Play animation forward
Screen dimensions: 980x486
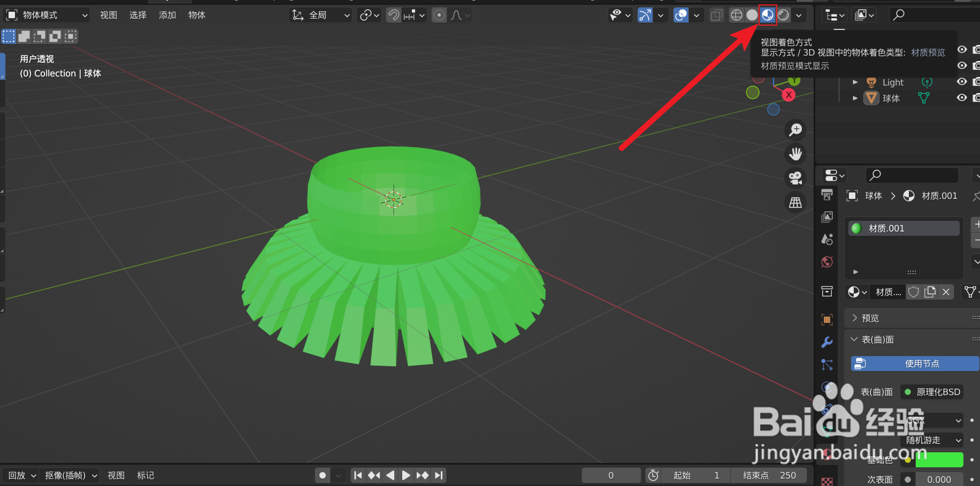[x=406, y=475]
